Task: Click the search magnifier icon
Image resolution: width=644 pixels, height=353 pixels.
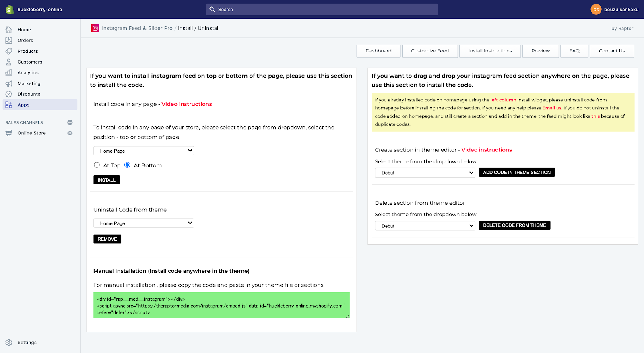Action: [x=212, y=9]
